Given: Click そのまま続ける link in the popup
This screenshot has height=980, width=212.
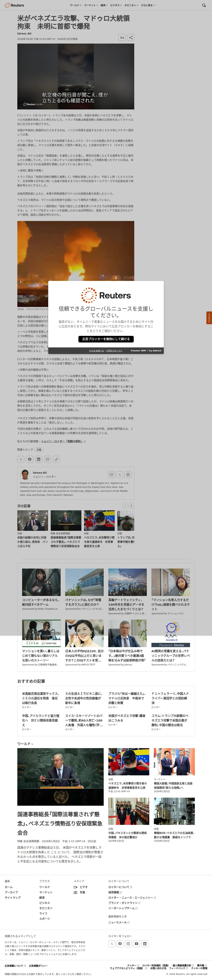Looking at the screenshot, I should (96, 350).
